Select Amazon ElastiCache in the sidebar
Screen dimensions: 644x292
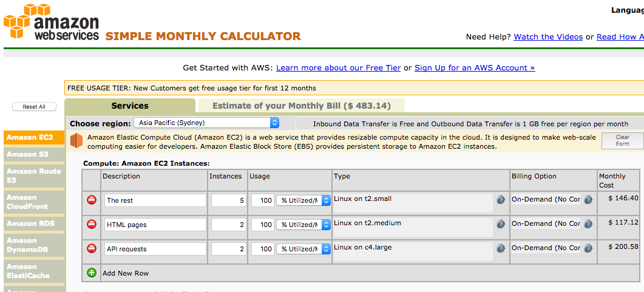tap(34, 271)
